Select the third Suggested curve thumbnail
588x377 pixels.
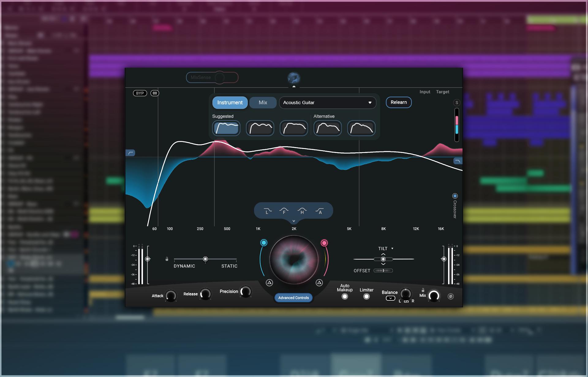[x=294, y=128]
